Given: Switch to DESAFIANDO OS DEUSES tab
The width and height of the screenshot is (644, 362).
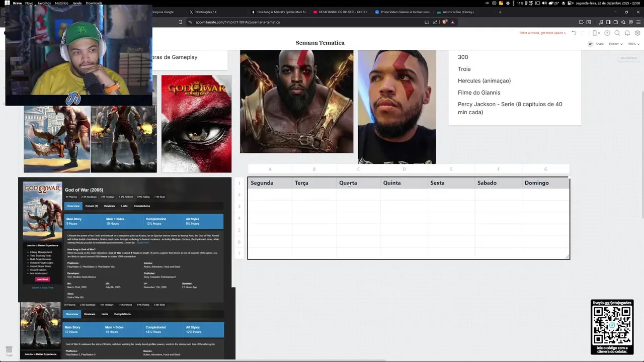Looking at the screenshot, I should (340, 12).
